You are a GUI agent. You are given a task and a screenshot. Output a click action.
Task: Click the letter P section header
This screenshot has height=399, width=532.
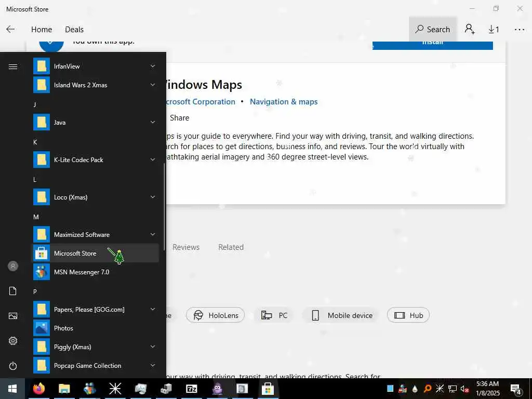35,291
